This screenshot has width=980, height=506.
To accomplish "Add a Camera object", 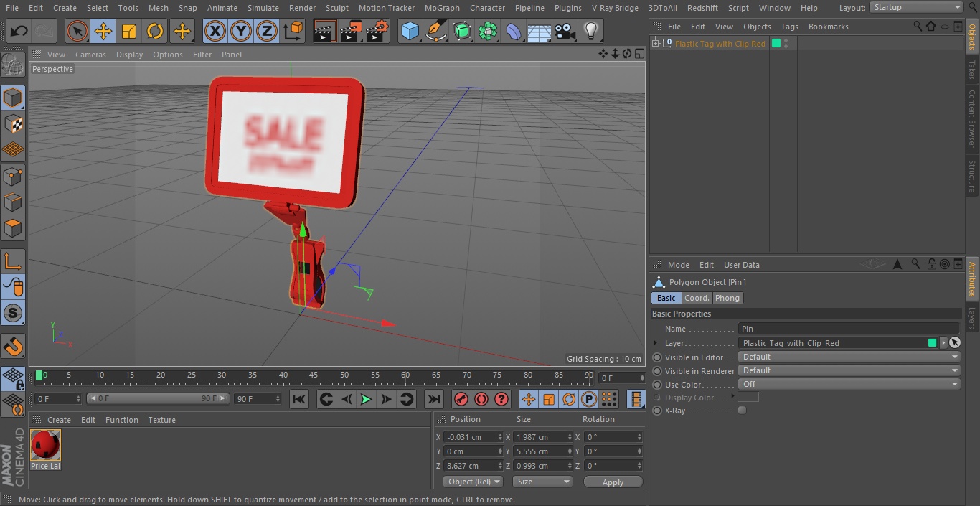I will (565, 31).
